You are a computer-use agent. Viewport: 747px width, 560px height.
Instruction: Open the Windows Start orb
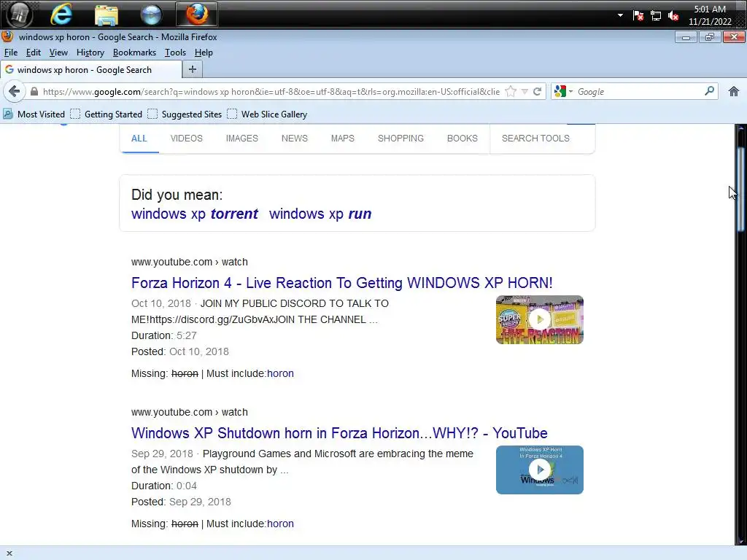tap(20, 15)
